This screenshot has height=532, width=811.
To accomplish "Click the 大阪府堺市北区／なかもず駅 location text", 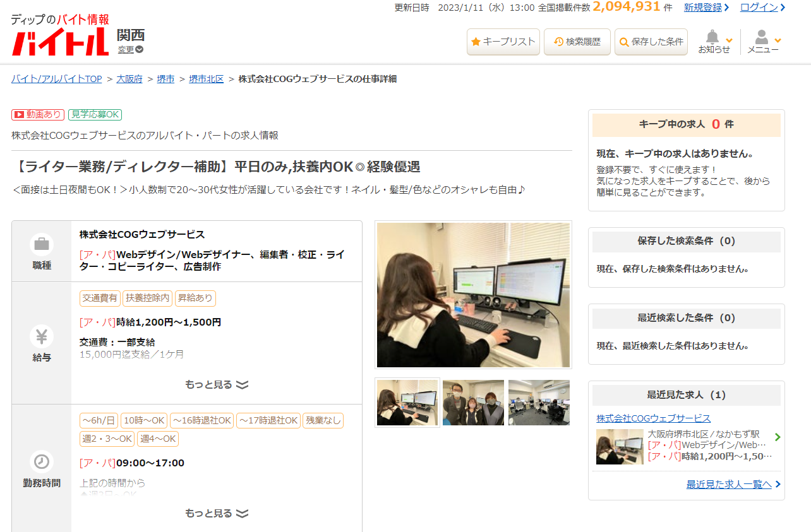I will [x=704, y=435].
